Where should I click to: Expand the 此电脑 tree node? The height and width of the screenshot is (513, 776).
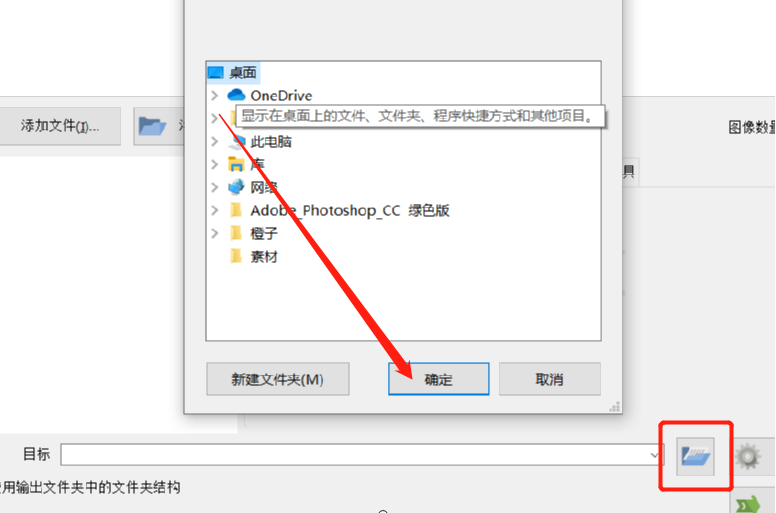[215, 141]
